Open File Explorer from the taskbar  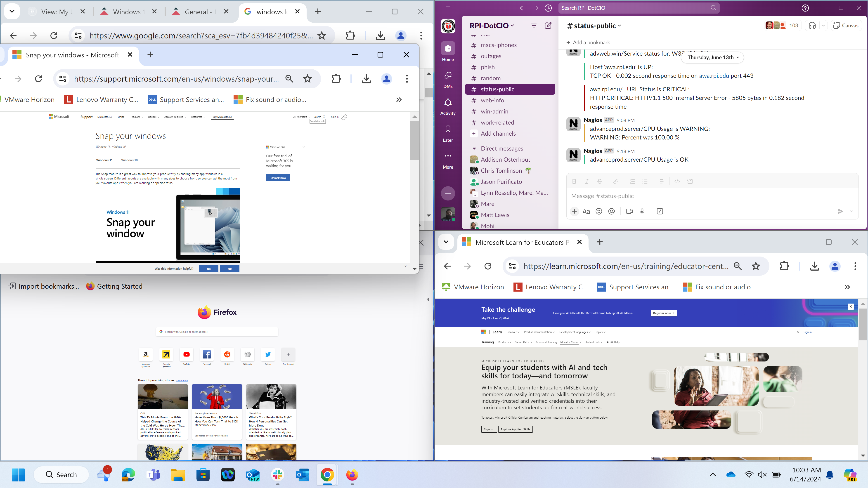pyautogui.click(x=178, y=474)
